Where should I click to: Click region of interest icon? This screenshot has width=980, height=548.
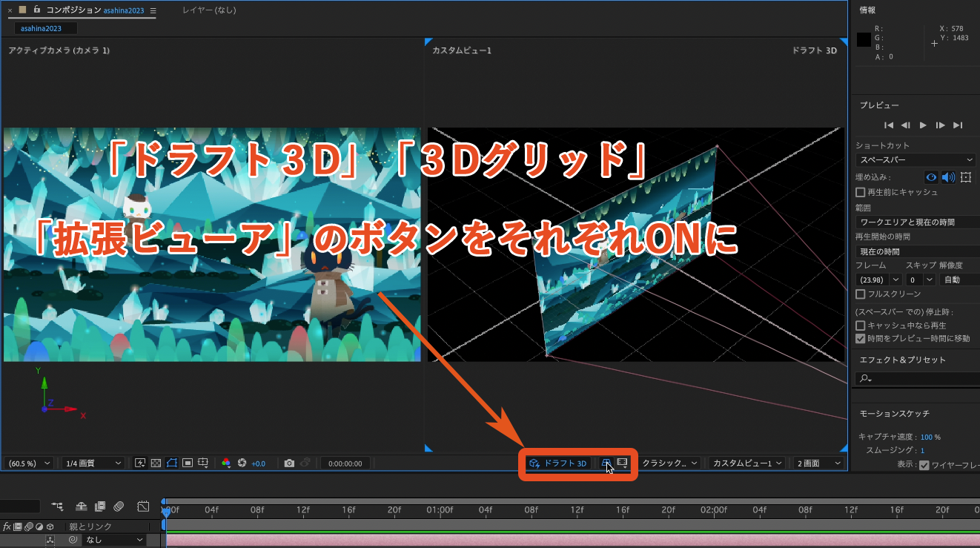pyautogui.click(x=188, y=463)
